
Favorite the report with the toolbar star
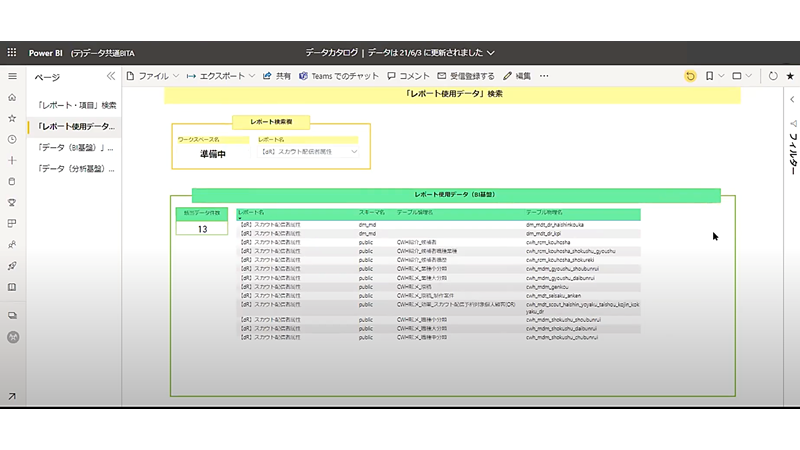(790, 76)
